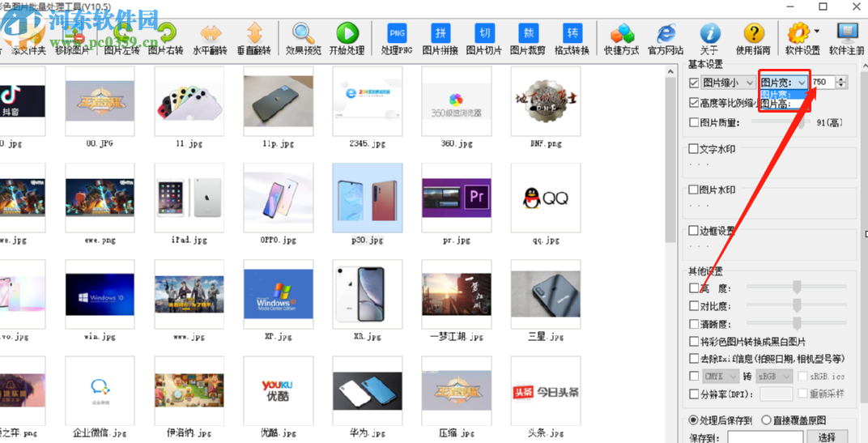Open 官方网站 official website

(666, 40)
